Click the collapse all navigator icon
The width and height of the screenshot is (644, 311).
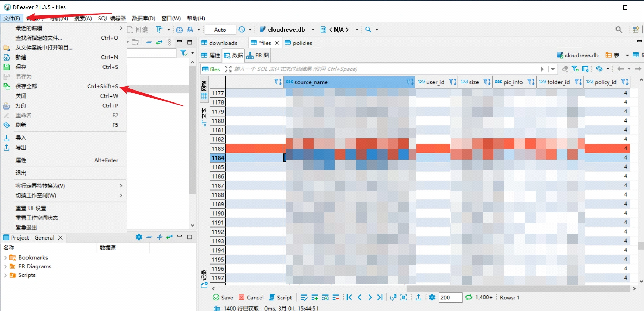pyautogui.click(x=149, y=42)
